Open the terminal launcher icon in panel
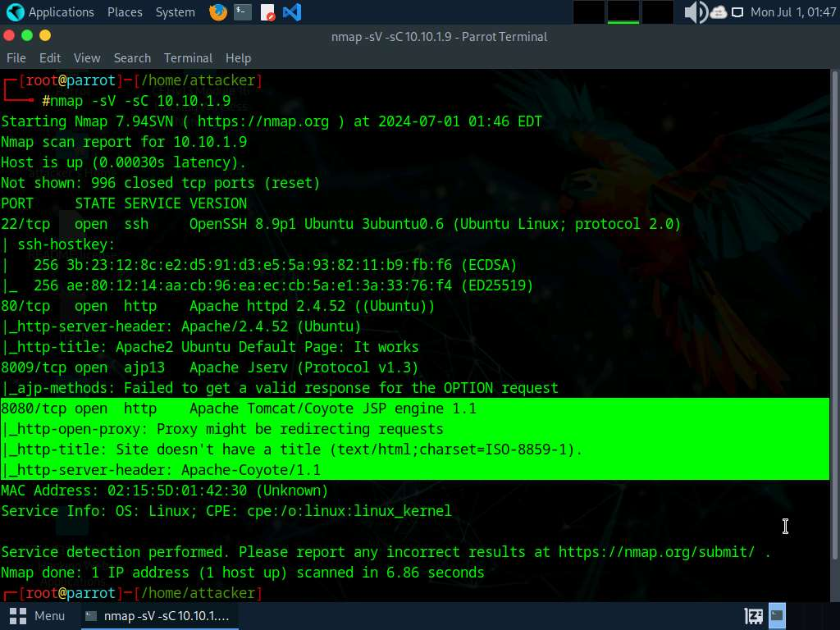Image resolution: width=840 pixels, height=630 pixels. tap(243, 12)
